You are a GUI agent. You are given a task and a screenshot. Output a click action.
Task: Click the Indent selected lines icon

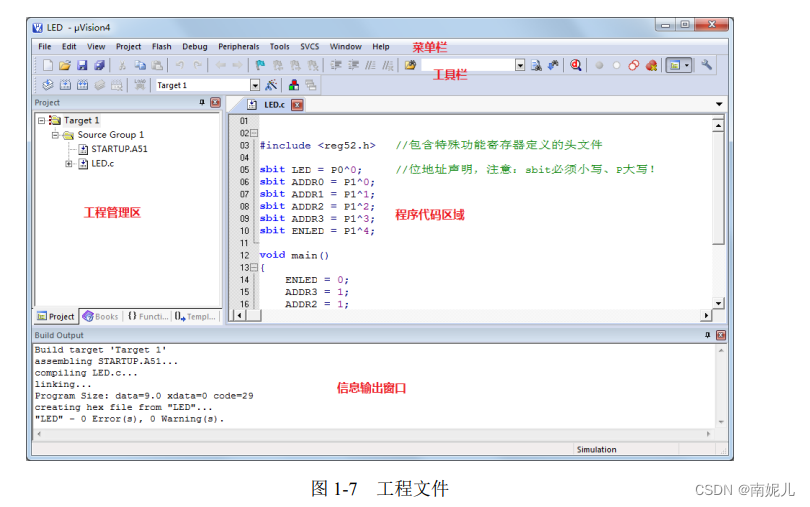[336, 65]
